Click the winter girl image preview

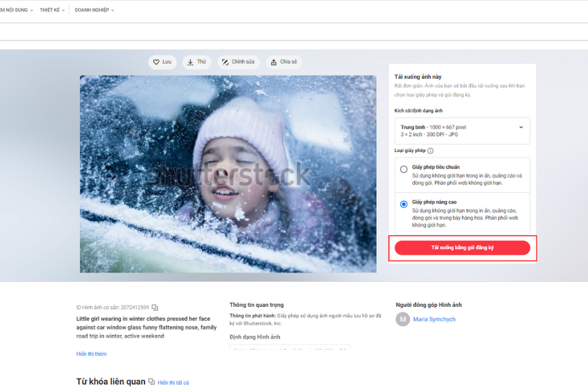pos(228,173)
